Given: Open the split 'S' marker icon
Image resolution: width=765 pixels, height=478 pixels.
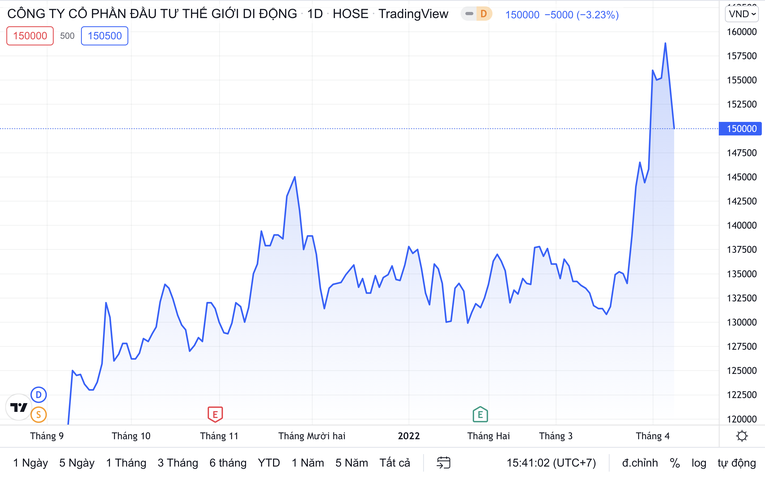Looking at the screenshot, I should [x=38, y=414].
